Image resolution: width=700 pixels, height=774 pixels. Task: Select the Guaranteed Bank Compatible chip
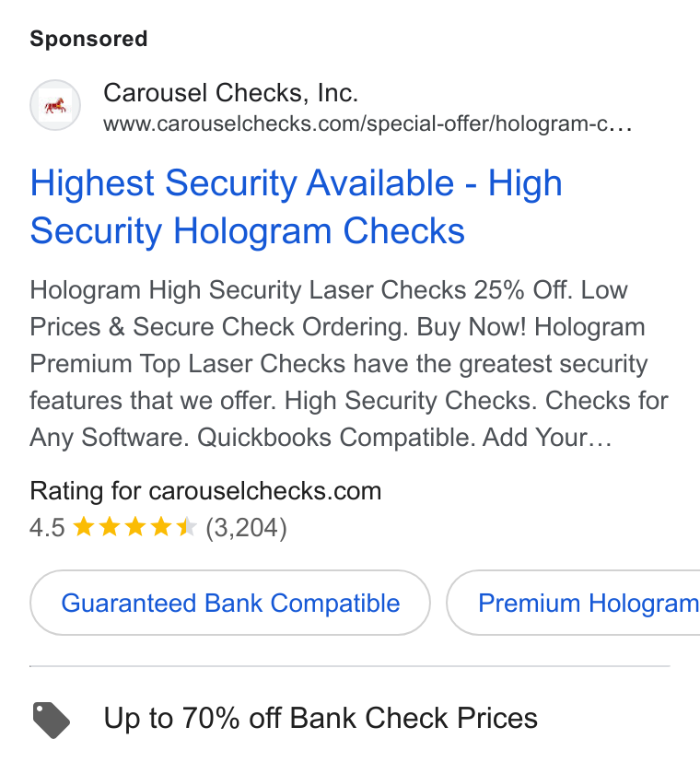[x=230, y=603]
